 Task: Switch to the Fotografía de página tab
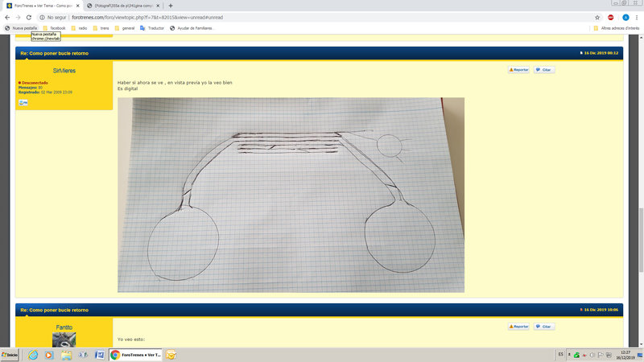click(x=123, y=6)
